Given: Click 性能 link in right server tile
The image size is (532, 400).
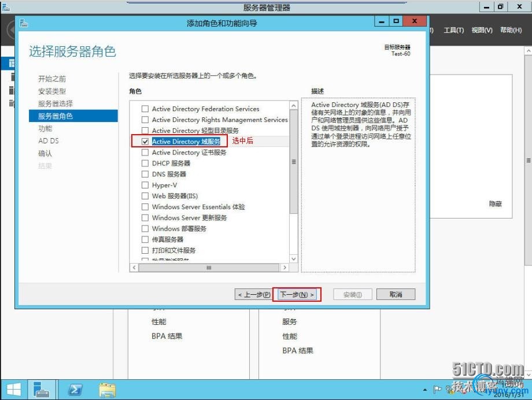Looking at the screenshot, I should 289,336.
